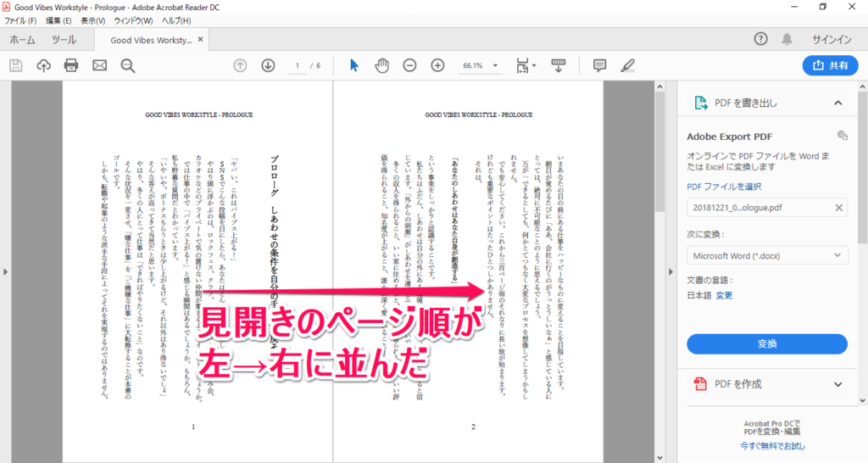The image size is (868, 463).
Task: Go to next page arrow icon
Action: click(x=268, y=65)
